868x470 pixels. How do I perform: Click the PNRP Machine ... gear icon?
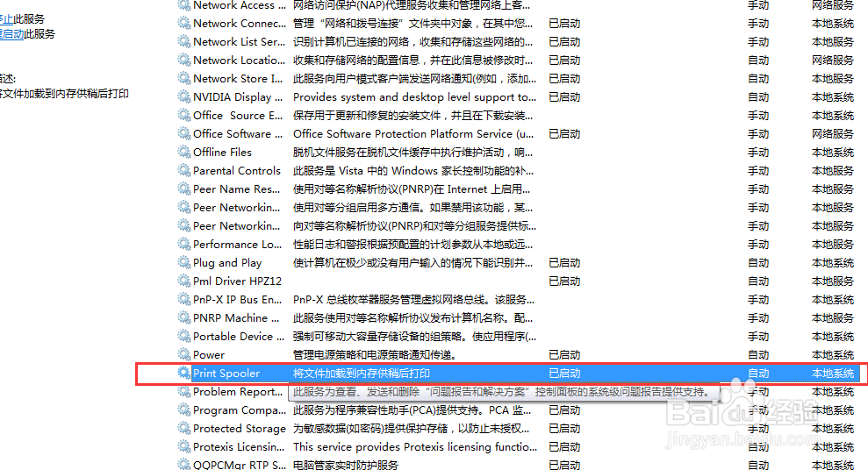[x=183, y=317]
